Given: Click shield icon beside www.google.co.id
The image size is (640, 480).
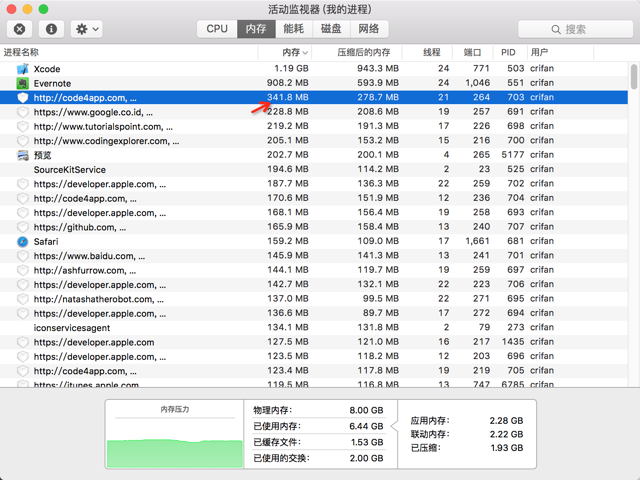Looking at the screenshot, I should pyautogui.click(x=23, y=112).
